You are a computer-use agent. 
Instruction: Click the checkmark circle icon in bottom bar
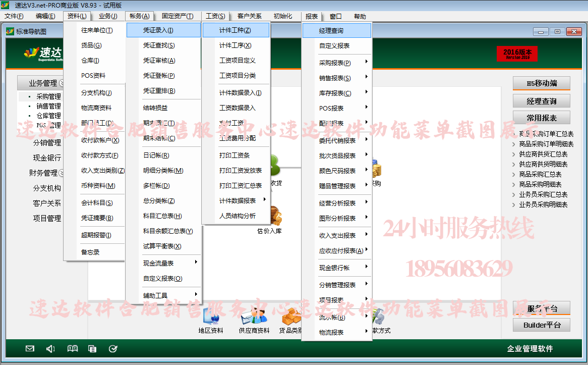[113, 348]
